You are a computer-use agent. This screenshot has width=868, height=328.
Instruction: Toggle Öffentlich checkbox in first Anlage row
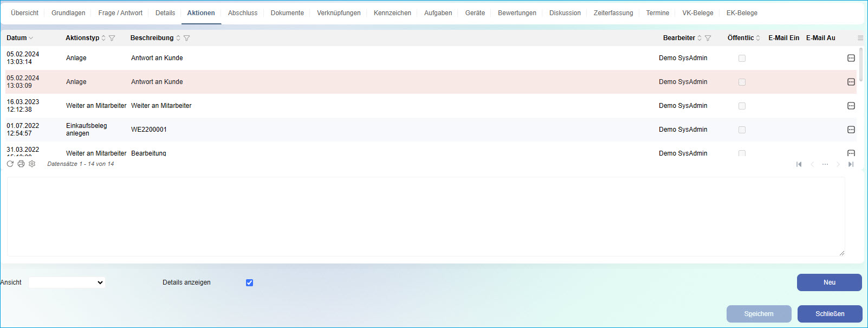tap(742, 58)
